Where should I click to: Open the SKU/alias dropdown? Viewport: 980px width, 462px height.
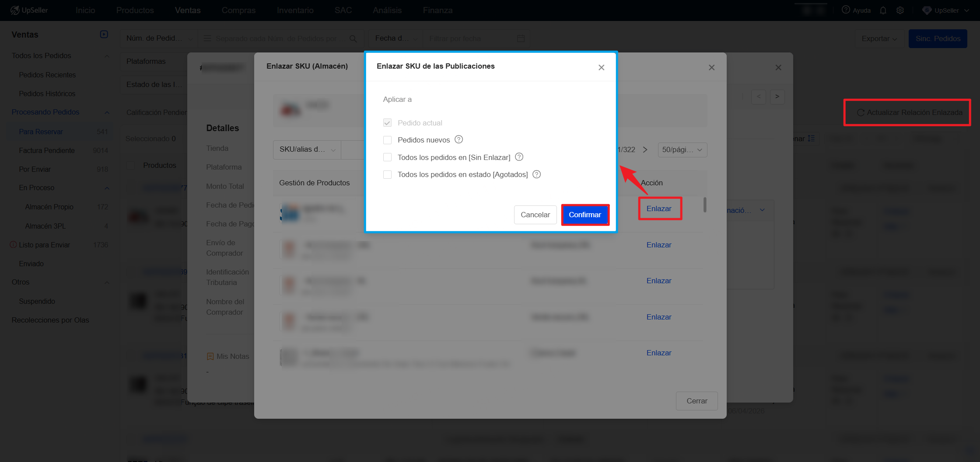click(x=307, y=149)
